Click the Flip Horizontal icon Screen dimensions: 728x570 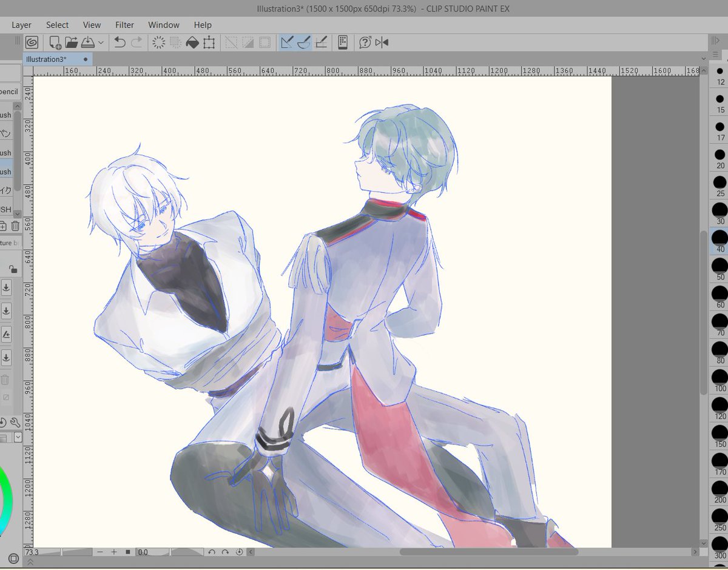[x=382, y=42]
